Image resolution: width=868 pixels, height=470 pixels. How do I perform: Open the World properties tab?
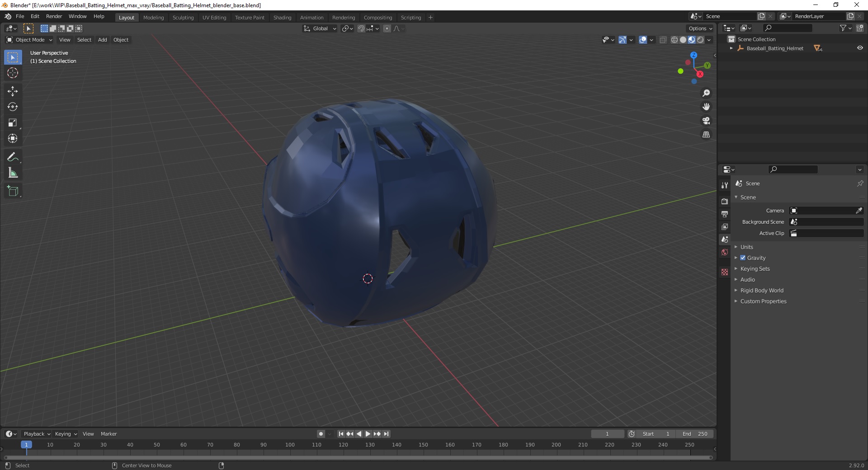(x=725, y=252)
